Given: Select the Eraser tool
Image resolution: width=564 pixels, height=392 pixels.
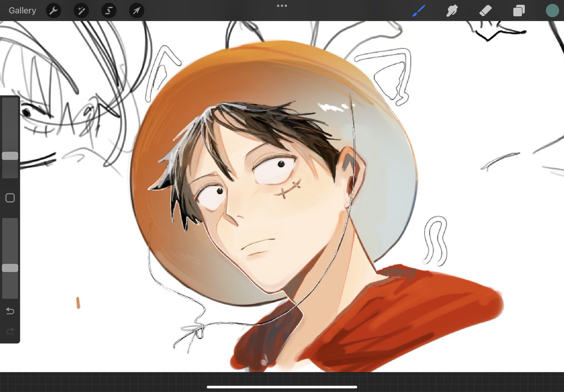Looking at the screenshot, I should 486,10.
